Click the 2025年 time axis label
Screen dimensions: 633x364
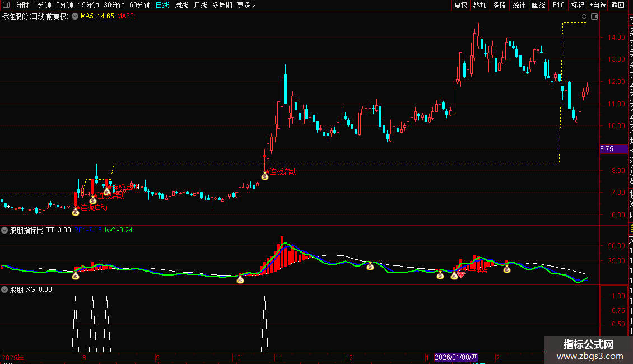click(13, 357)
